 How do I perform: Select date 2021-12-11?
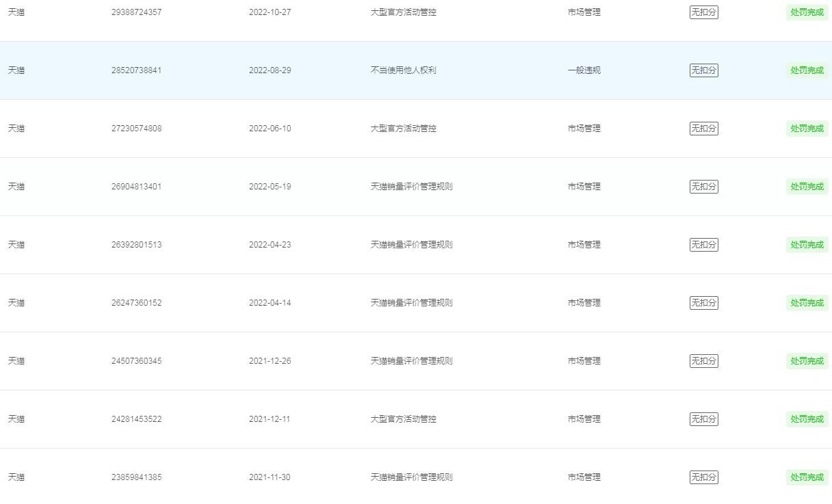click(x=270, y=419)
